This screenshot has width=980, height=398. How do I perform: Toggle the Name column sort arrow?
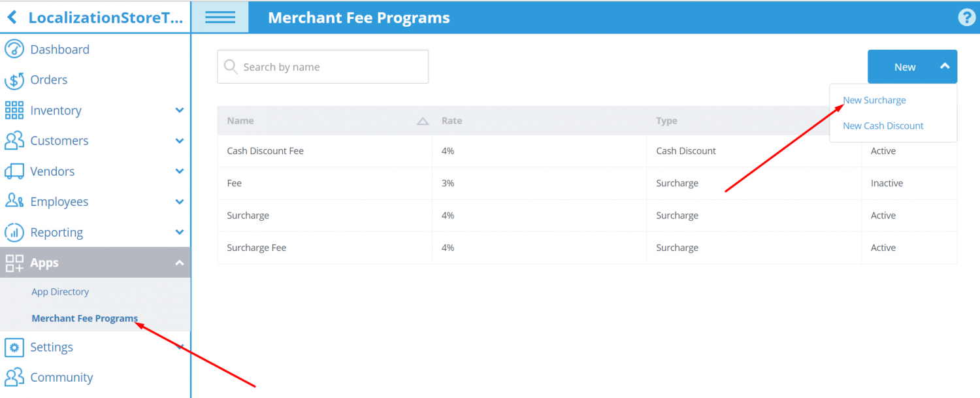[422, 120]
